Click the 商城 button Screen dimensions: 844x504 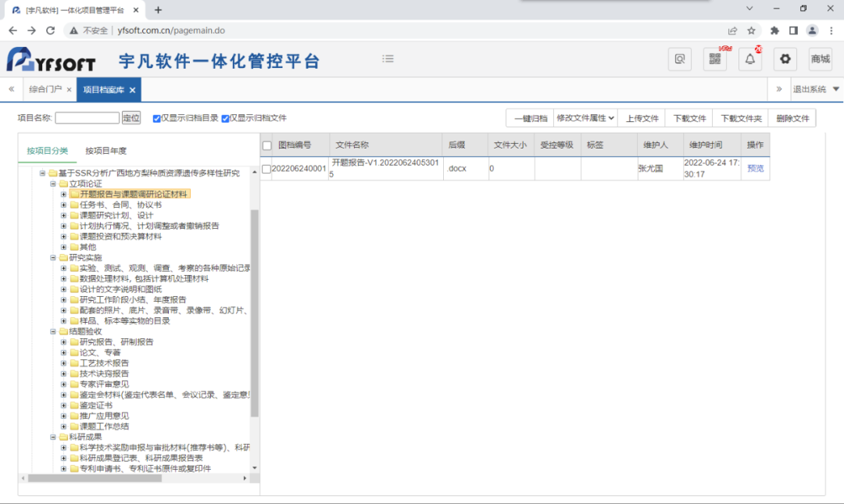(x=821, y=59)
